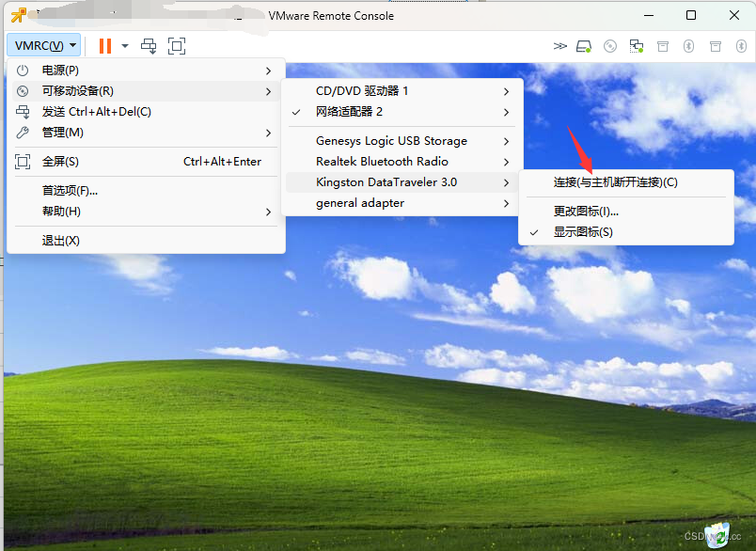
Task: Click the power icon beside 电源(P)
Action: tap(23, 71)
